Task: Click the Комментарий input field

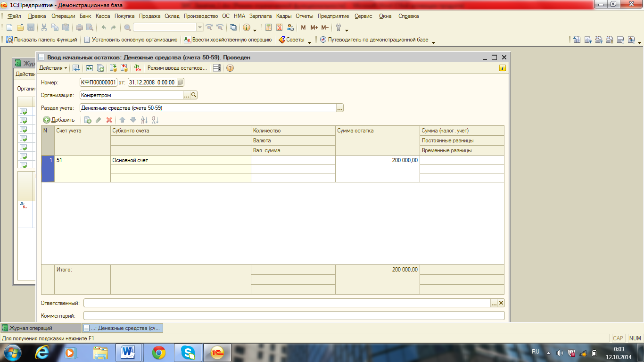Action: 294,315
